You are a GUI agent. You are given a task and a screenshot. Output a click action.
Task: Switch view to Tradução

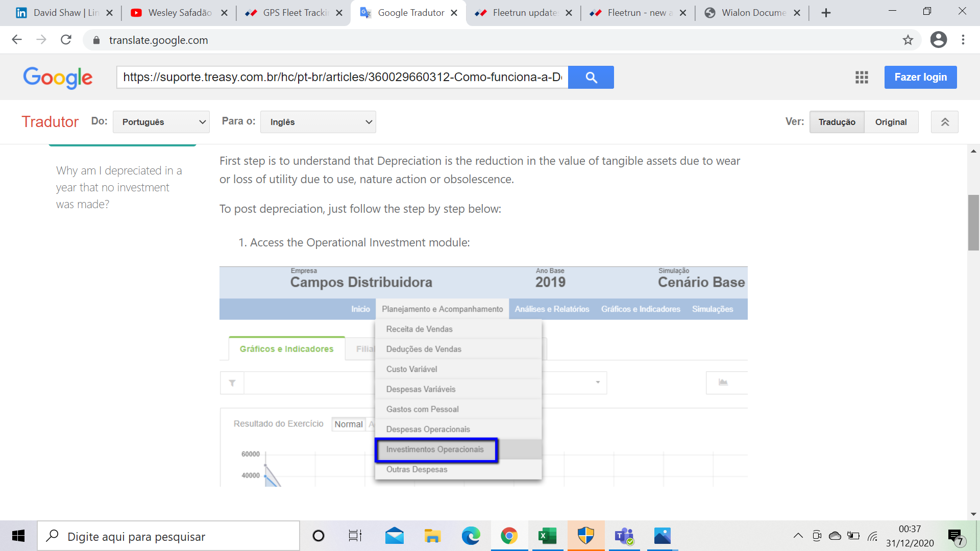(x=837, y=122)
